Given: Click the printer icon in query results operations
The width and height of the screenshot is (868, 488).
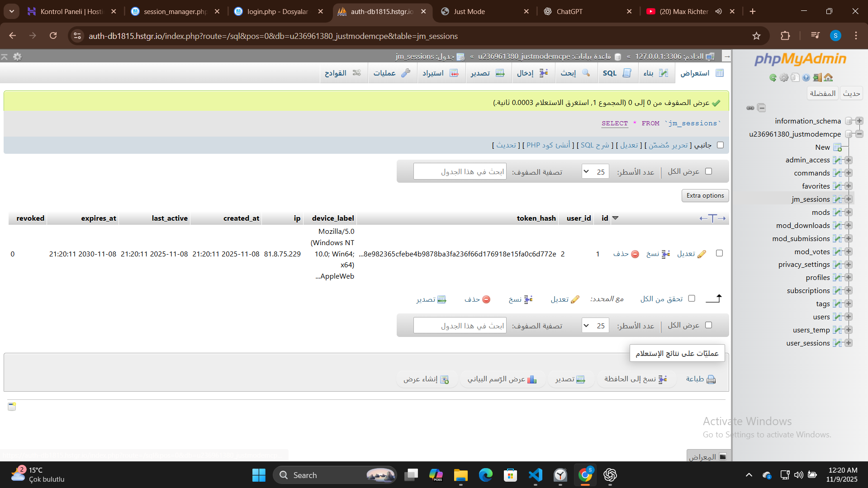Looking at the screenshot, I should tap(711, 379).
